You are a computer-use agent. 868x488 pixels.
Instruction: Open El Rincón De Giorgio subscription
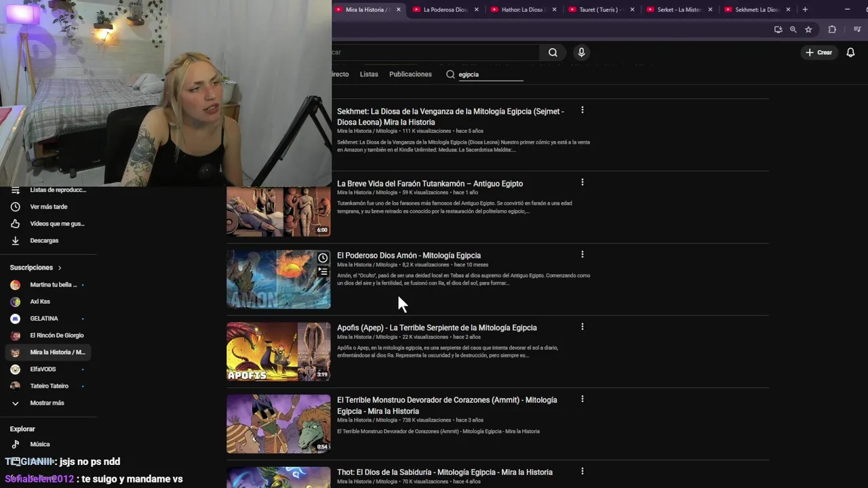48,335
